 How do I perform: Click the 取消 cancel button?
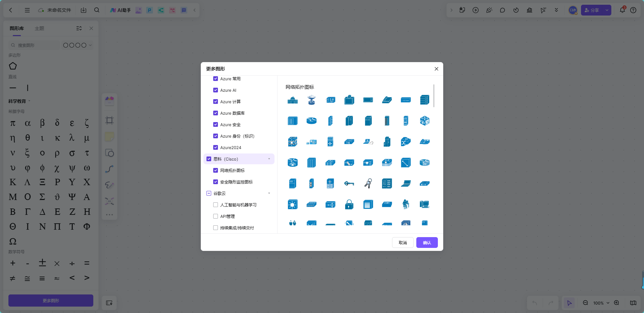pyautogui.click(x=402, y=243)
